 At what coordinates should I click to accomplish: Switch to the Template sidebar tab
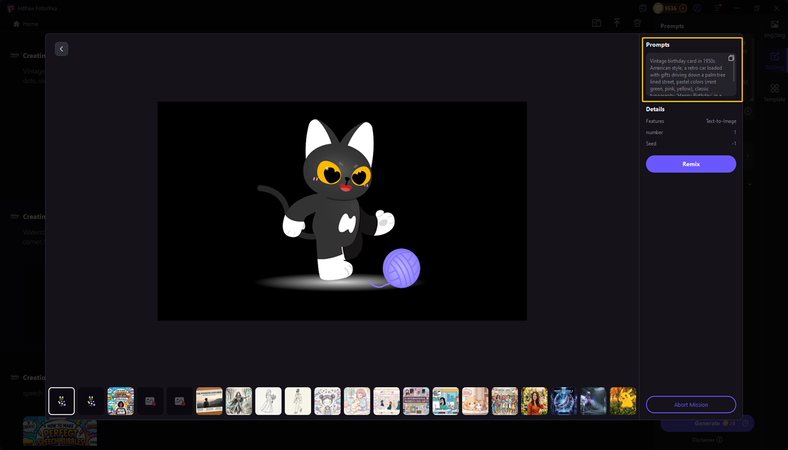pos(774,93)
